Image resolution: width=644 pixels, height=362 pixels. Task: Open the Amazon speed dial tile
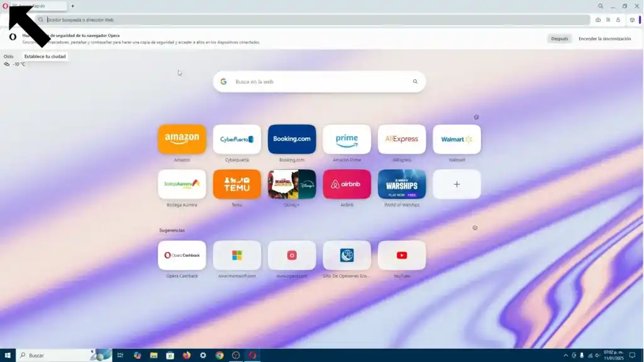(182, 139)
